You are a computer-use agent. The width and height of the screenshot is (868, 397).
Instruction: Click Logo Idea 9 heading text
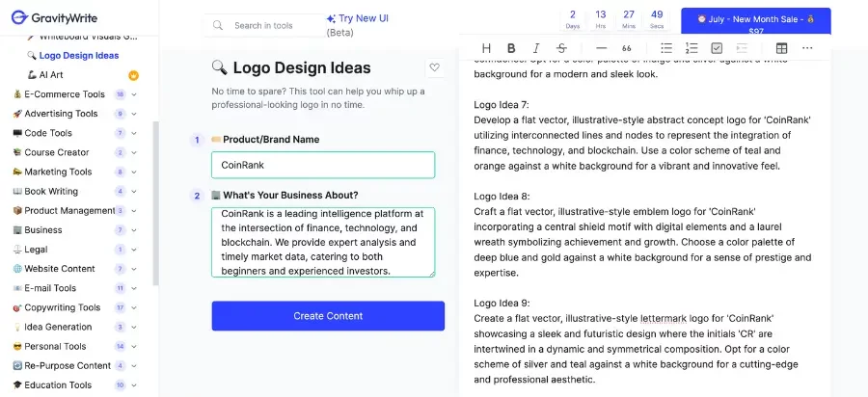coord(502,303)
